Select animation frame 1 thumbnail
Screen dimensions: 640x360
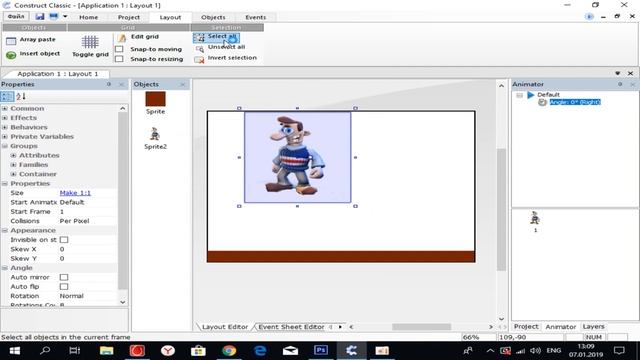535,218
